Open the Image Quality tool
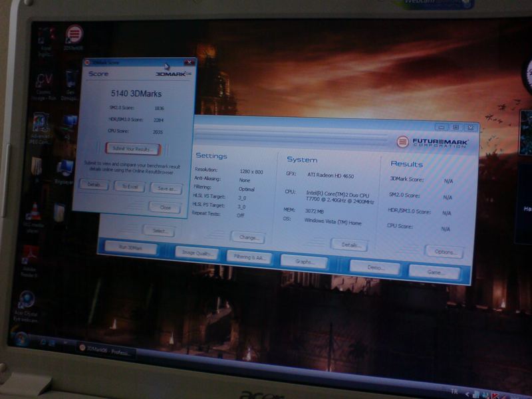532x399 pixels. coord(196,253)
